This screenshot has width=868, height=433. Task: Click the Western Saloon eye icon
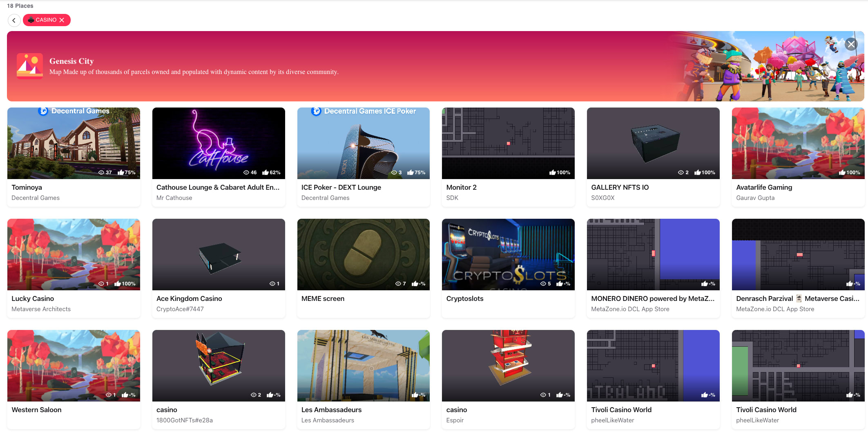[109, 395]
